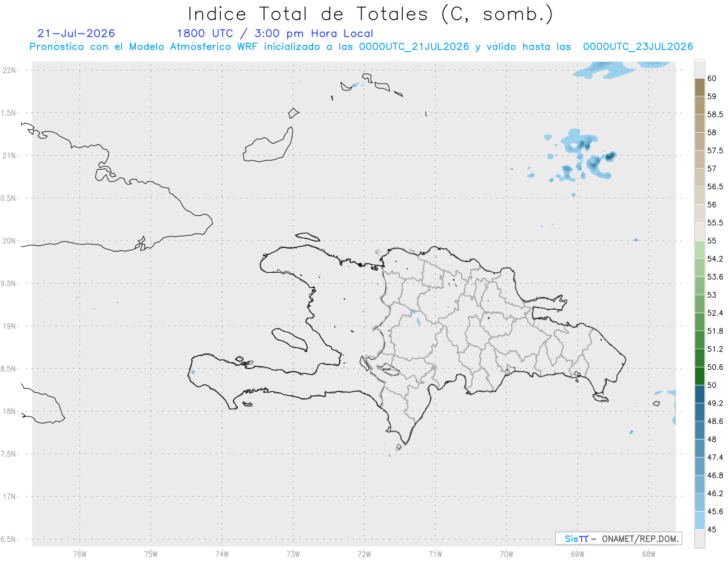Click the "76W" longitude axis label

pos(79,554)
